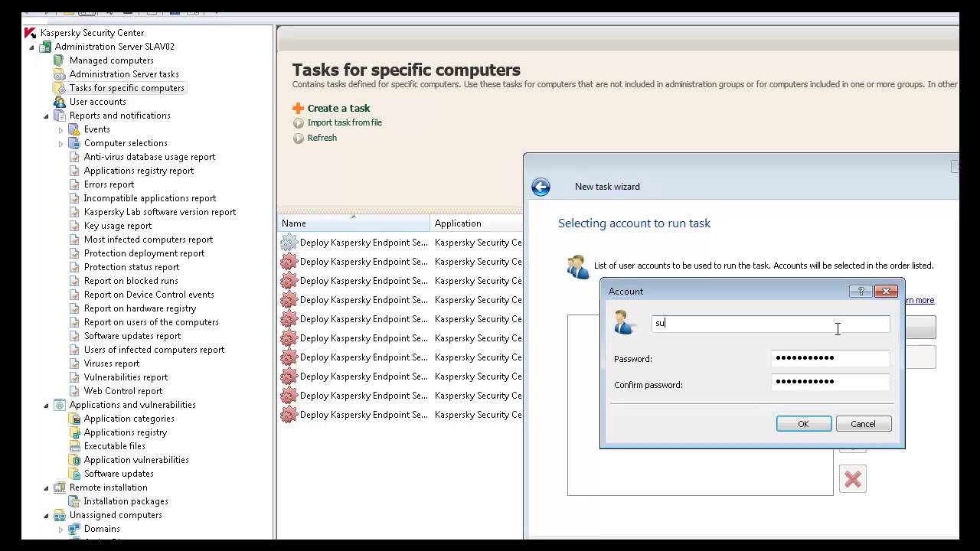Screen dimensions: 980x551
Task: Collapse Applications and vulnerabilities node
Action: (46, 406)
